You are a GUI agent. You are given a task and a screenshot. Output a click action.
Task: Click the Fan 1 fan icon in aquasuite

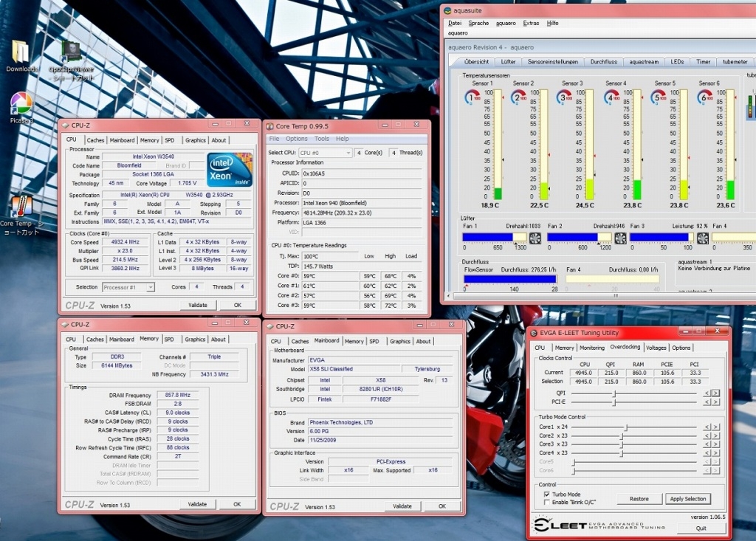[535, 238]
